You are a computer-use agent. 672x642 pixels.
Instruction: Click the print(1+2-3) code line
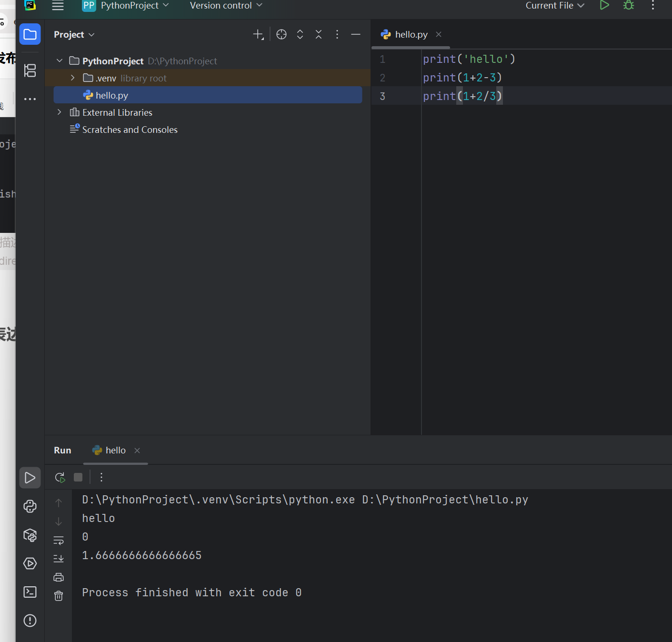(x=462, y=78)
